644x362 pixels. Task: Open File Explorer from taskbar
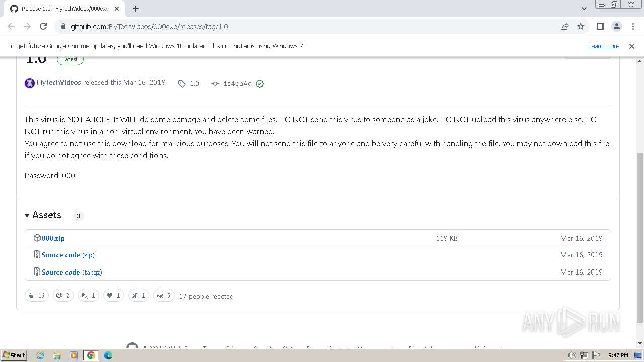(x=57, y=355)
